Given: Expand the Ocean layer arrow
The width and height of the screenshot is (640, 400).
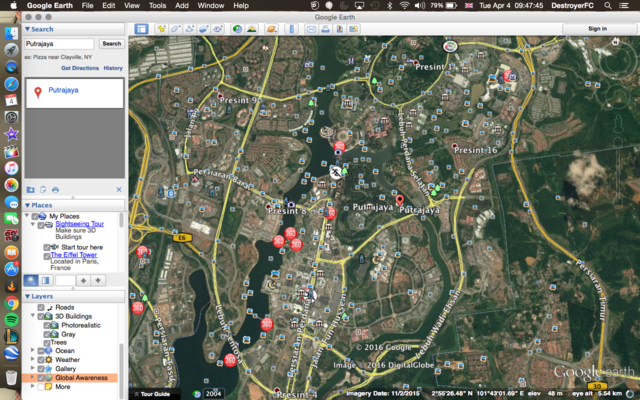Looking at the screenshot, I should 33,350.
